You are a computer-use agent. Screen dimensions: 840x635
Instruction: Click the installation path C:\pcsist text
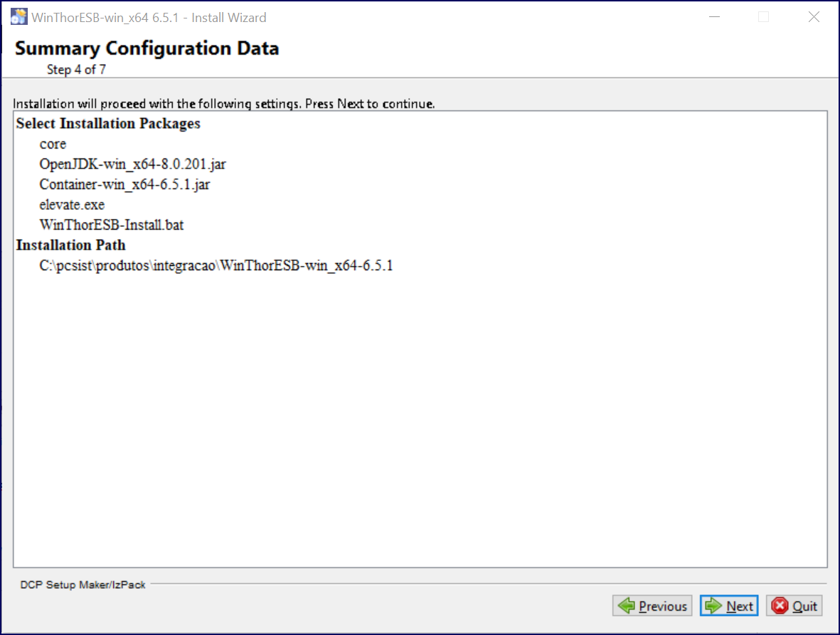click(x=216, y=265)
